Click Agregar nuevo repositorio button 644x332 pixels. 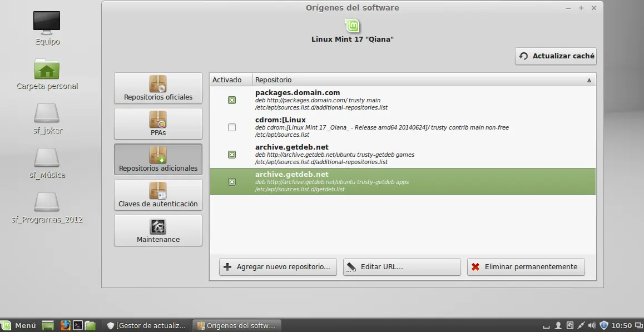pyautogui.click(x=278, y=267)
